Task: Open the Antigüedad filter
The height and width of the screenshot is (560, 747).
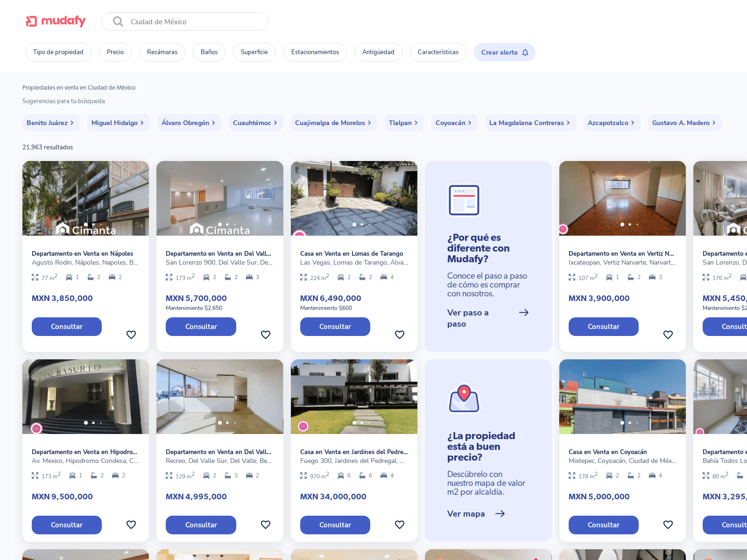Action: click(x=378, y=52)
